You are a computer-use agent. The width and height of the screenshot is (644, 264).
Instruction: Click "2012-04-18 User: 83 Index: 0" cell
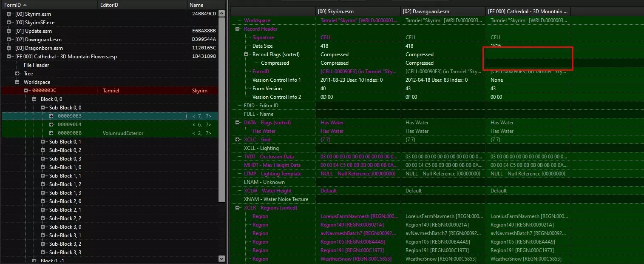(x=437, y=80)
